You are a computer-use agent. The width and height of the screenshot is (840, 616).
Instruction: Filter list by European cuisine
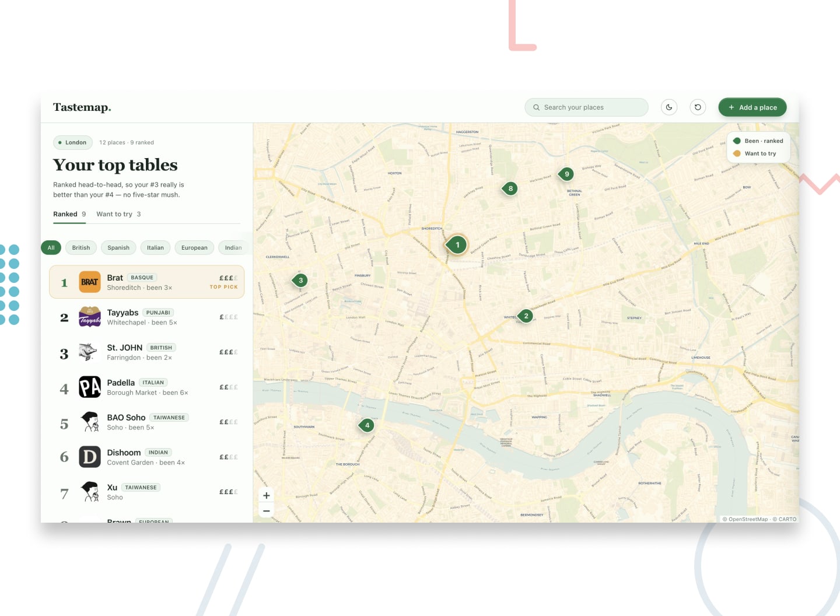pyautogui.click(x=194, y=248)
